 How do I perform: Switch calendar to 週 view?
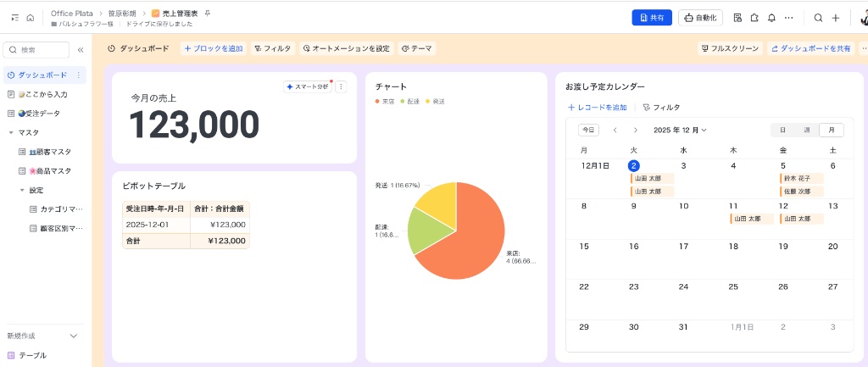(807, 130)
